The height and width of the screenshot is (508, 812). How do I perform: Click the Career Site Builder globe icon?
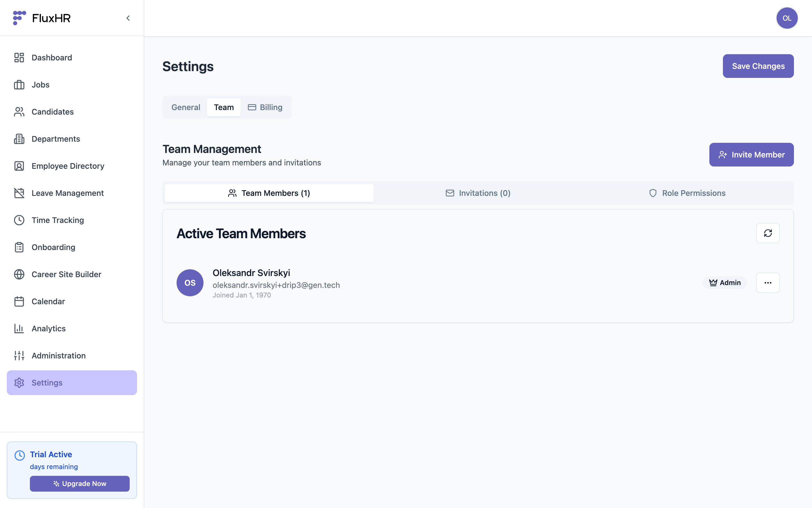pos(19,275)
